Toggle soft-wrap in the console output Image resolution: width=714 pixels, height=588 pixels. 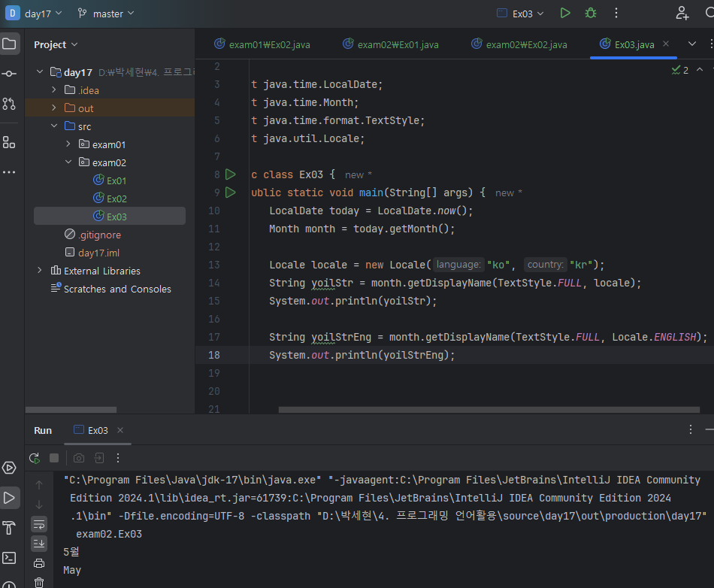coord(39,524)
